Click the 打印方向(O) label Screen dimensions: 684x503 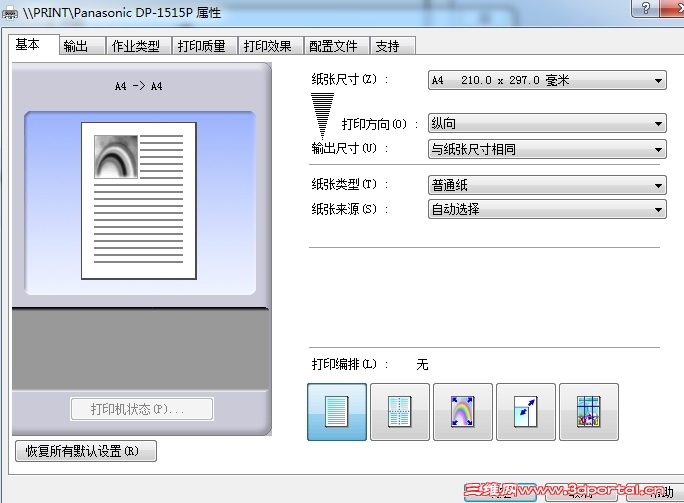380,124
